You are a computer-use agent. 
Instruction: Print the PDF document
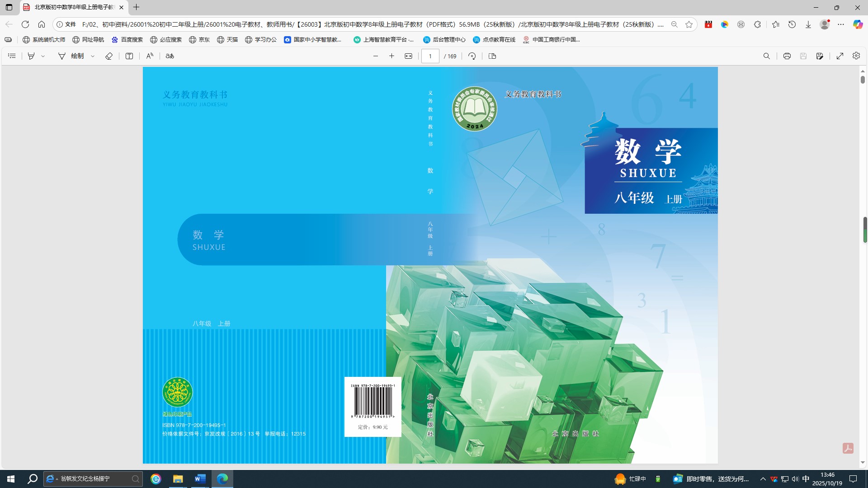click(x=787, y=56)
